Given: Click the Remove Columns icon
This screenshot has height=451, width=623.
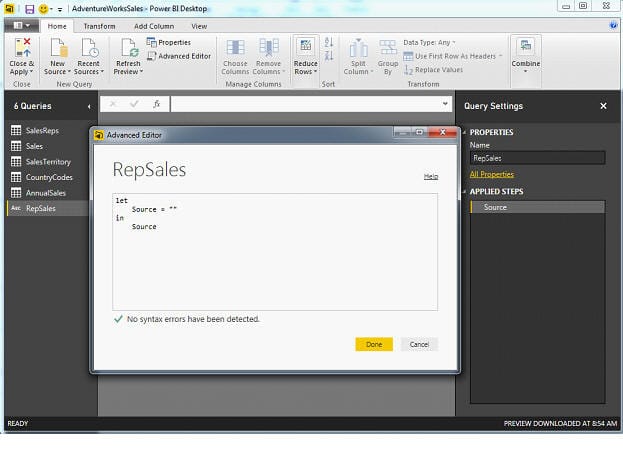Looking at the screenshot, I should coord(269,47).
